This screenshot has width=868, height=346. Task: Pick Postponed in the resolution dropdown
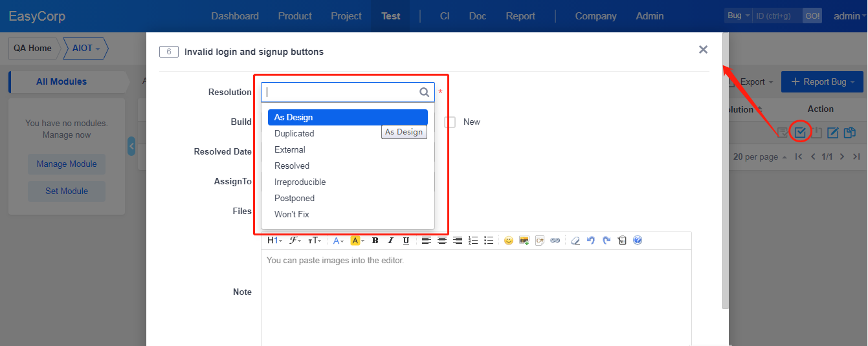coord(295,199)
